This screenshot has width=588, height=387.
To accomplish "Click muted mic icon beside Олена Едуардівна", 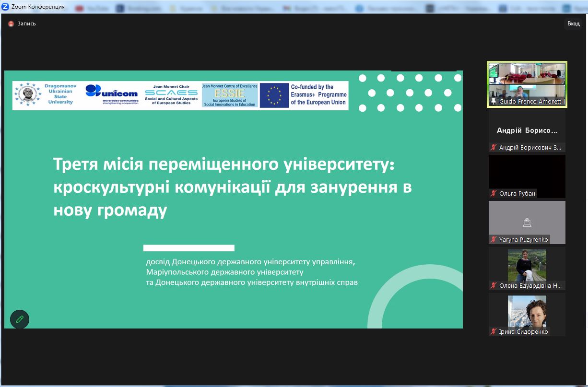I will coord(493,285).
